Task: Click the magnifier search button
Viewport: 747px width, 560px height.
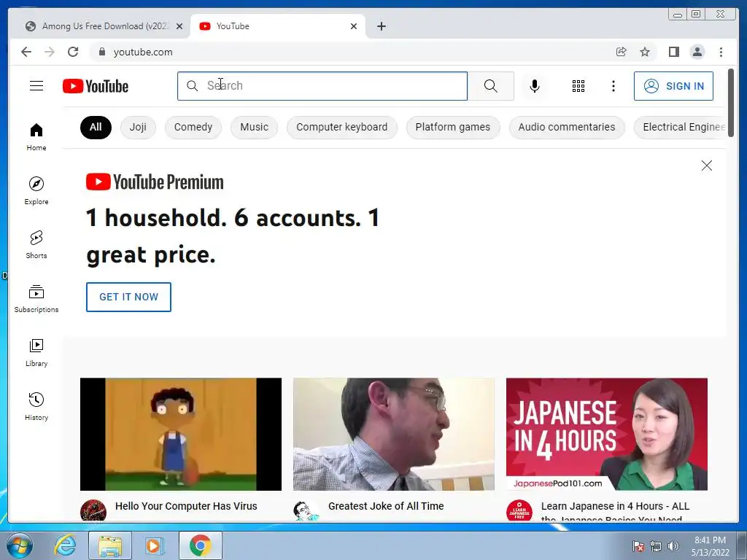Action: (x=491, y=86)
